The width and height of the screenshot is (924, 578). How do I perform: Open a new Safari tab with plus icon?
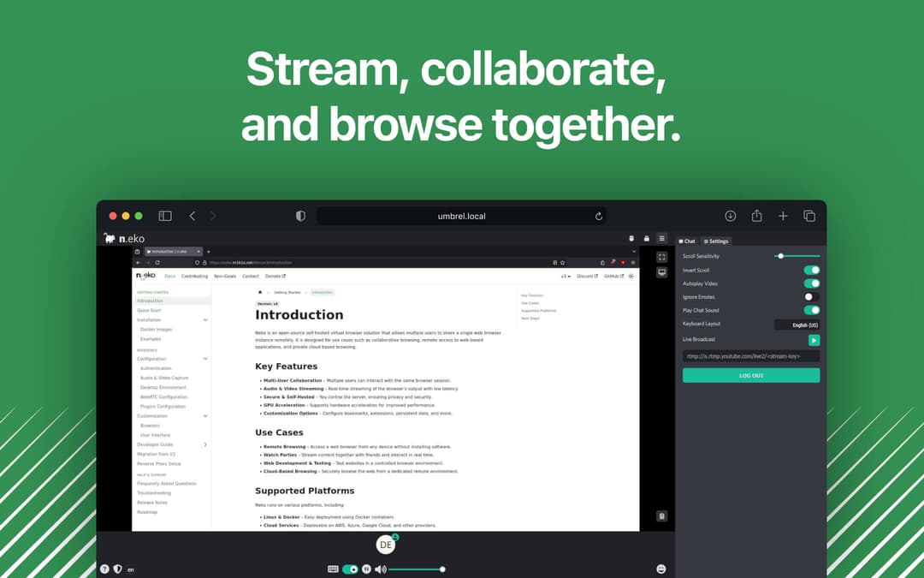coord(783,216)
